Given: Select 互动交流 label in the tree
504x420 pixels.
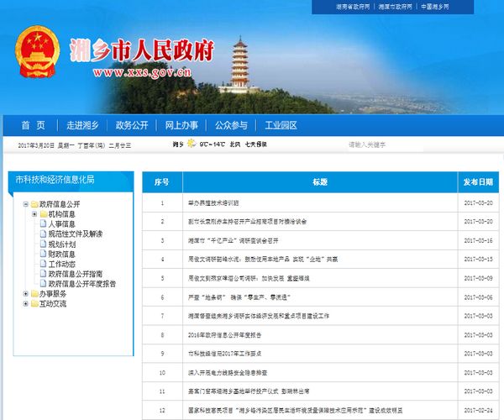Looking at the screenshot, I should click(x=53, y=304).
